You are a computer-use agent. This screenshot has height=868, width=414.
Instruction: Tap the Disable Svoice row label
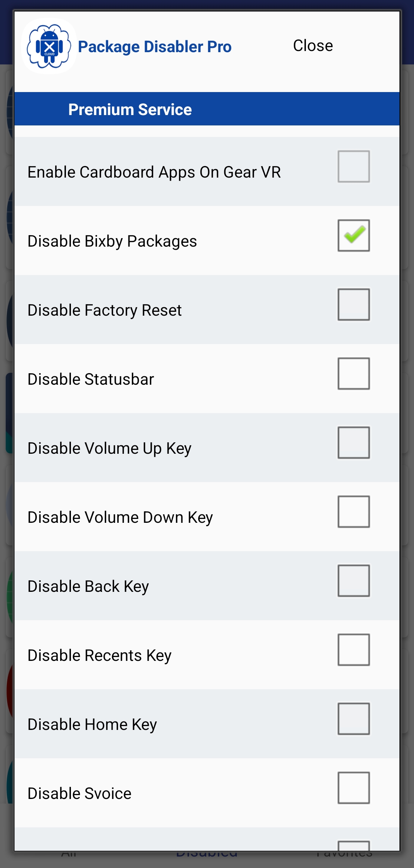pyautogui.click(x=79, y=794)
